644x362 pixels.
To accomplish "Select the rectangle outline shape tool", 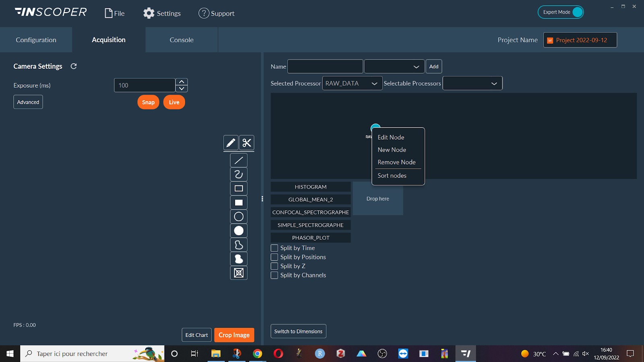I will coord(239,188).
